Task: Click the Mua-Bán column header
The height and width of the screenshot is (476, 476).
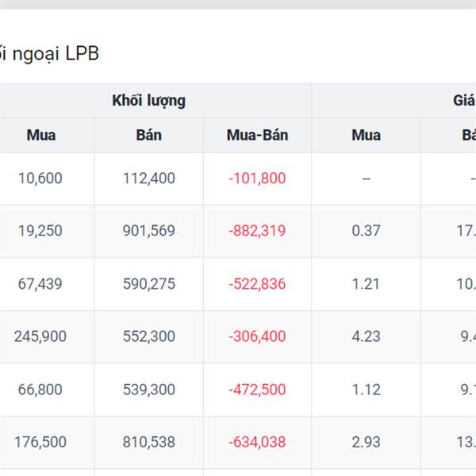Action: coord(257,135)
